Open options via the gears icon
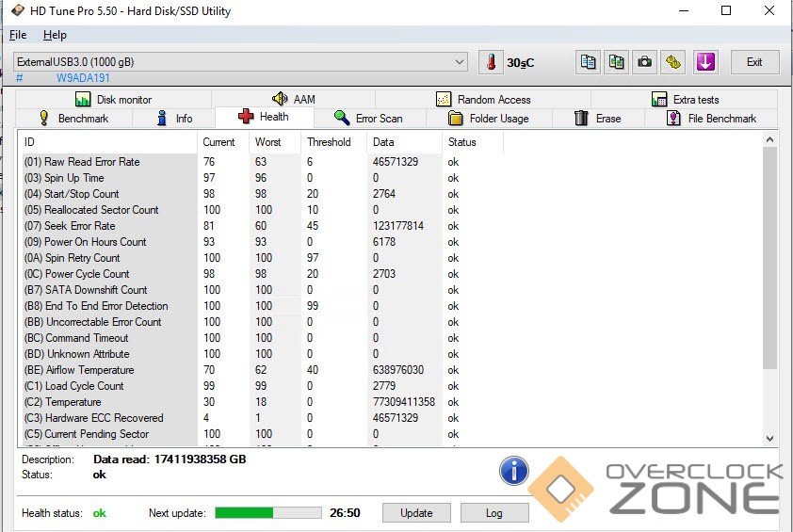Screen dimensions: 793x532 672,62
